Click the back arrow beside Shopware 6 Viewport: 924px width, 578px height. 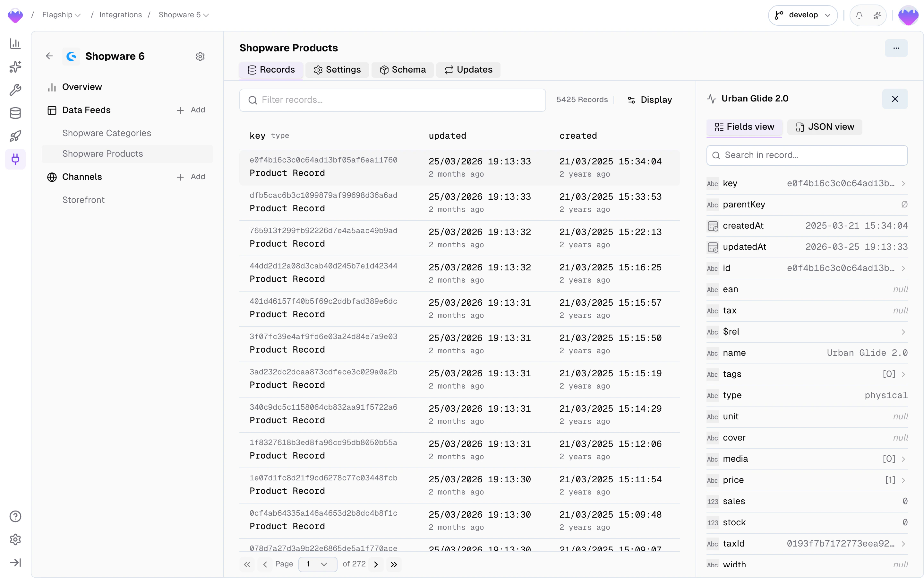pyautogui.click(x=49, y=56)
